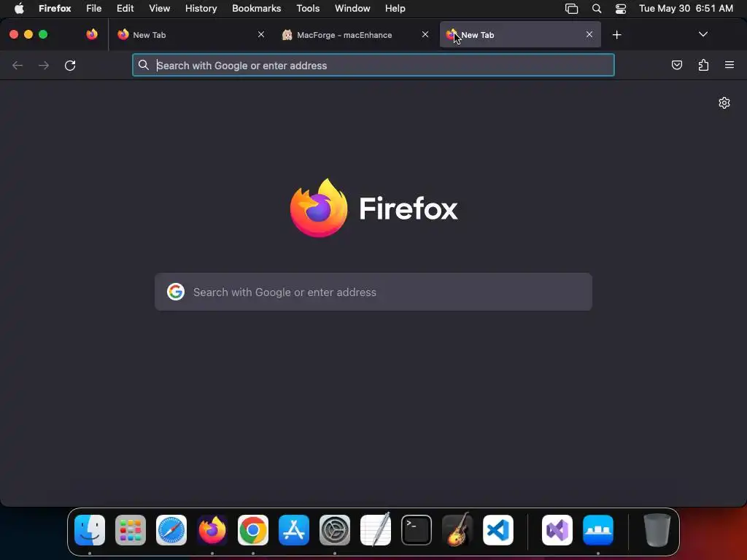
Task: Open the History menu
Action: (201, 8)
